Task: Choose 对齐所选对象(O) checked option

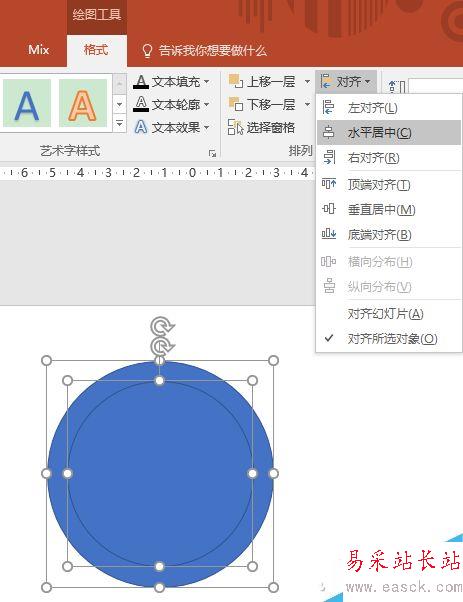Action: pos(389,339)
